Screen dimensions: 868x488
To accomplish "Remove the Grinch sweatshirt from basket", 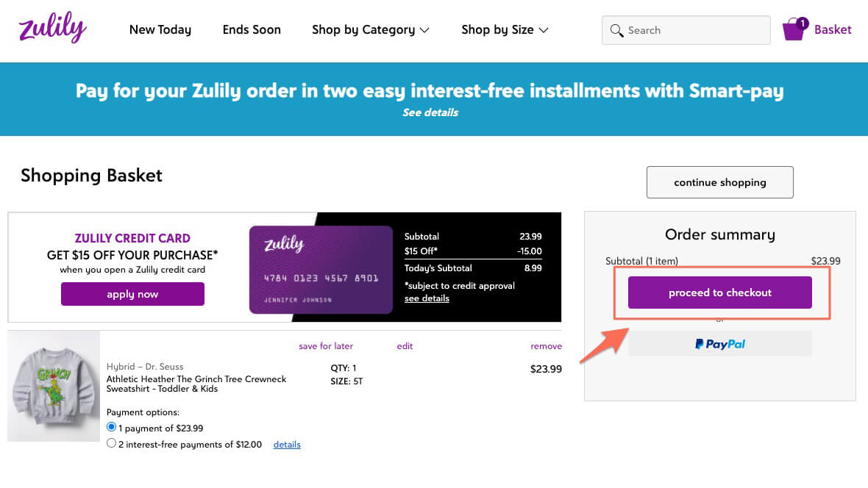I will (x=546, y=346).
